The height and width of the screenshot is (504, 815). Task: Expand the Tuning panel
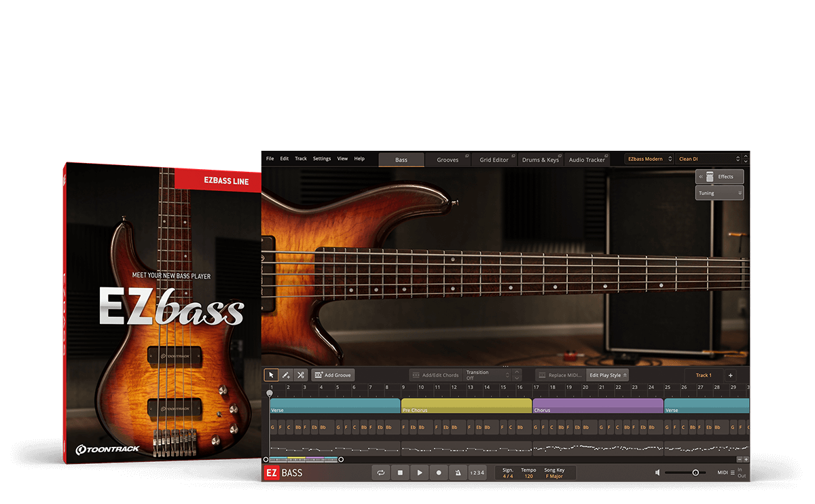tap(719, 193)
